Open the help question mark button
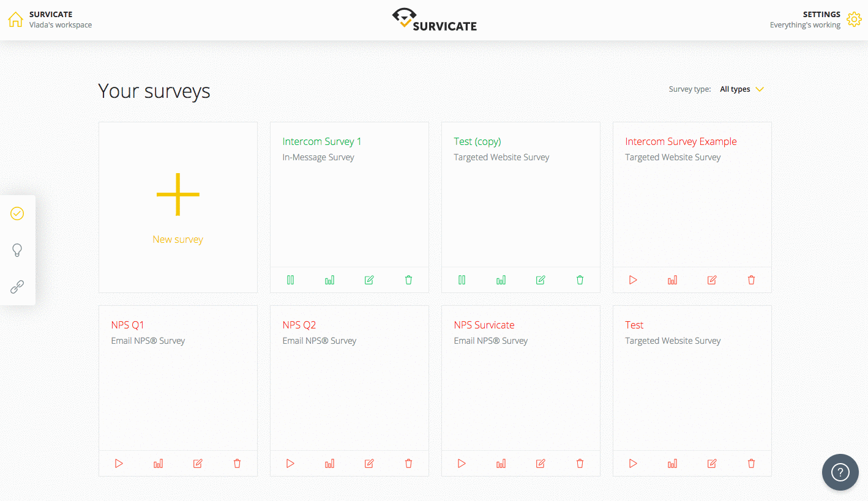This screenshot has height=501, width=868. click(x=840, y=472)
